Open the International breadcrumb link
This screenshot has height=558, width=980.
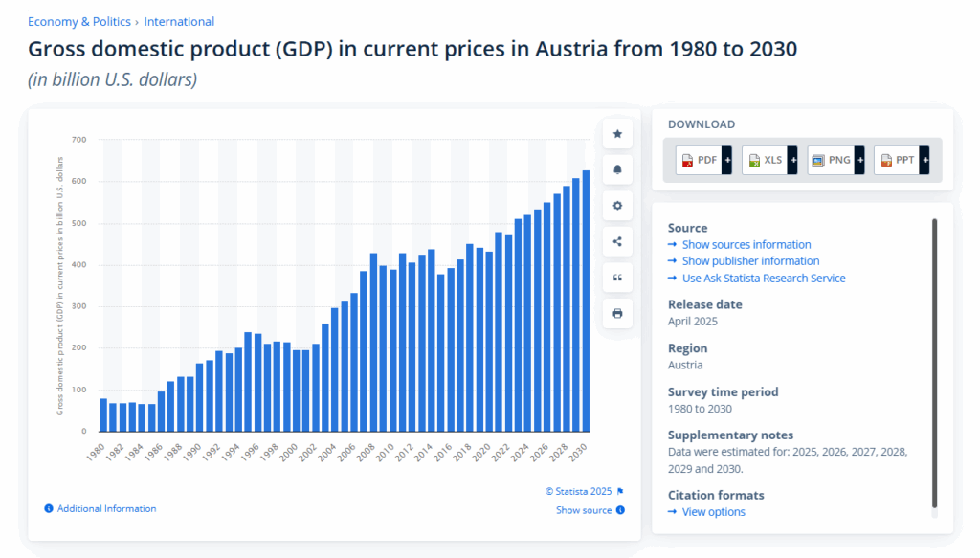click(179, 21)
